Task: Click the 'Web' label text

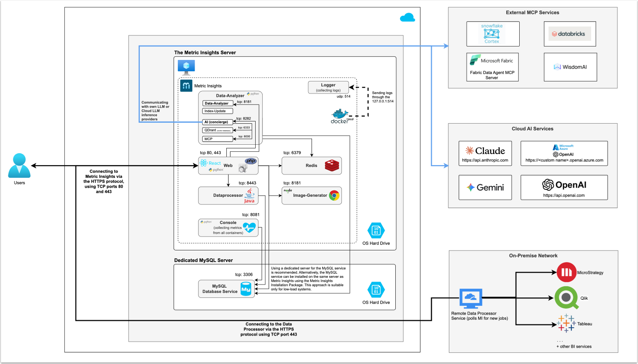Action: click(228, 165)
